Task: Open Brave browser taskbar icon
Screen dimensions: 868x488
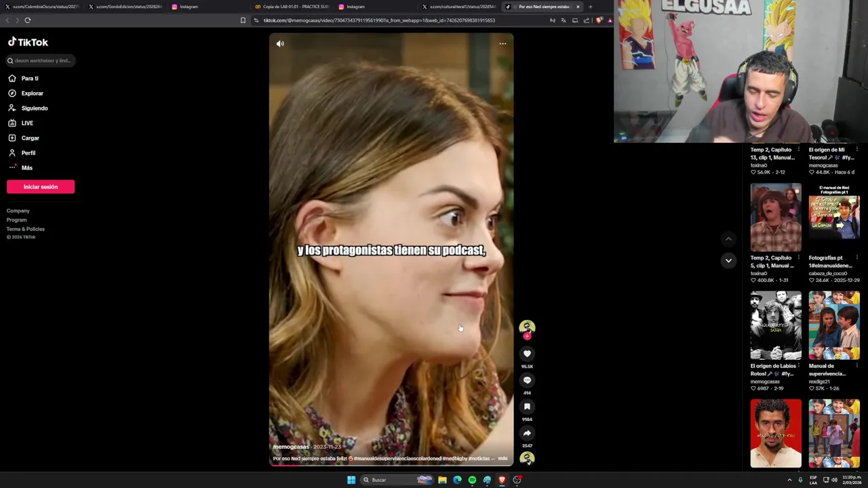Action: [502, 480]
